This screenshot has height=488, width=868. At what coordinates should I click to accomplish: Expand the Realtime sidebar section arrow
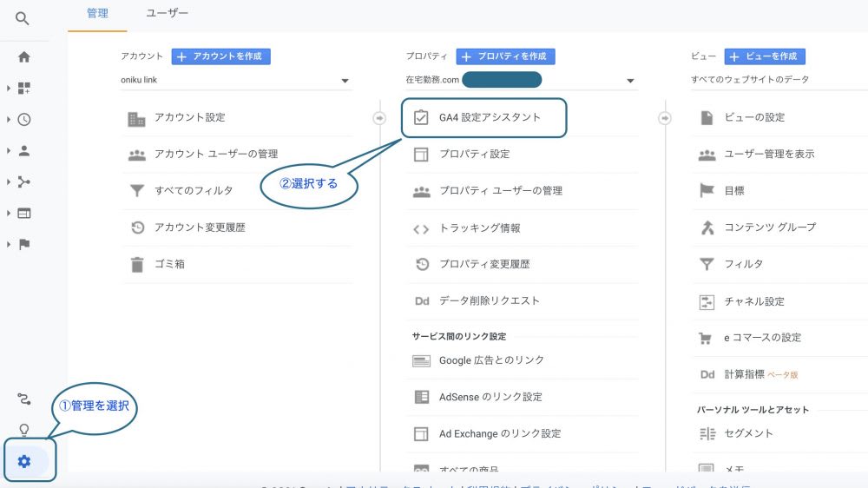tap(9, 120)
